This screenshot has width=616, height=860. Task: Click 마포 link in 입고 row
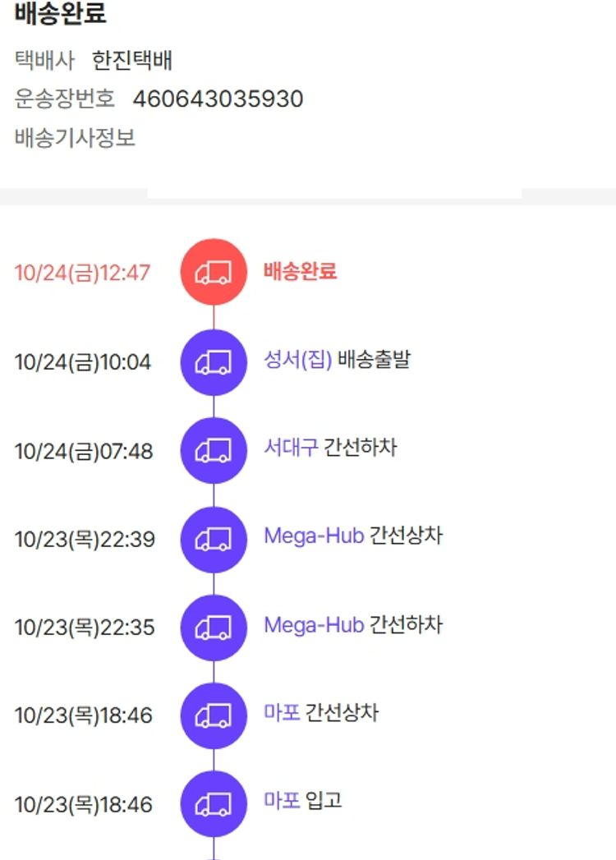[282, 801]
